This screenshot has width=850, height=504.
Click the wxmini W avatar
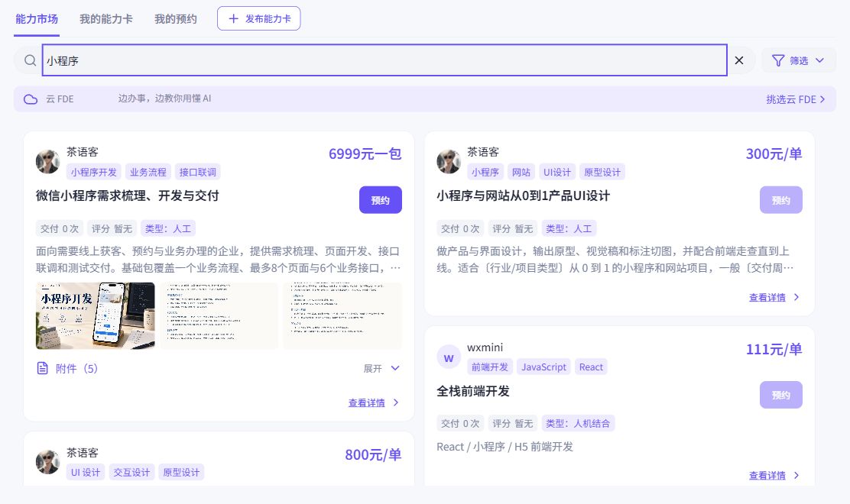coord(448,357)
